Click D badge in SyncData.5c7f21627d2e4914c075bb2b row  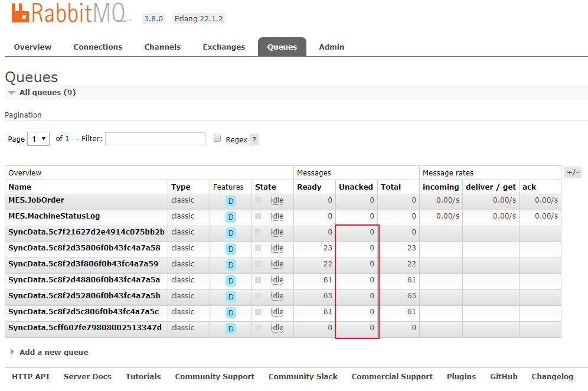click(x=231, y=233)
